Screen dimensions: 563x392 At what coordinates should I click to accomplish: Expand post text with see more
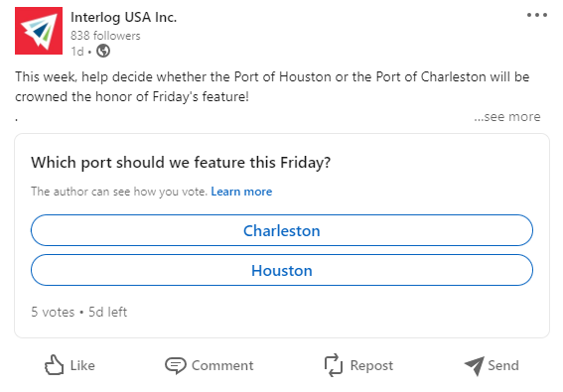click(x=507, y=117)
